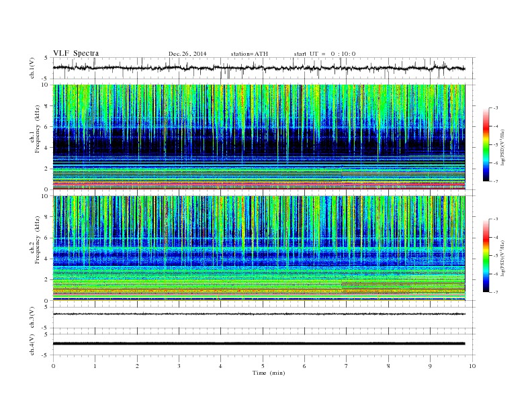Image resolution: width=532 pixels, height=411 pixels.
Task: Click the ch.4 voltage waveform trace
Action: coord(259,344)
